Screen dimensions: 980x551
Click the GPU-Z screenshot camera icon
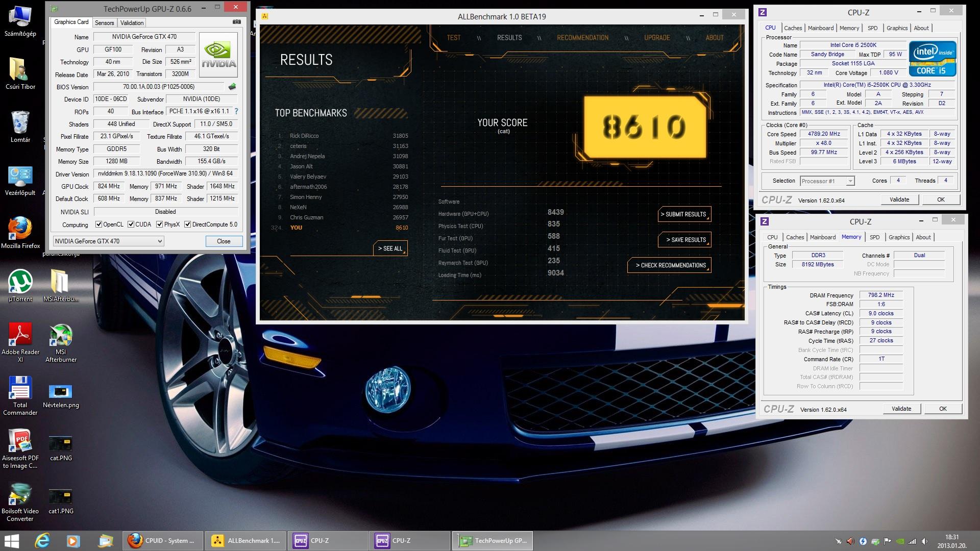236,22
